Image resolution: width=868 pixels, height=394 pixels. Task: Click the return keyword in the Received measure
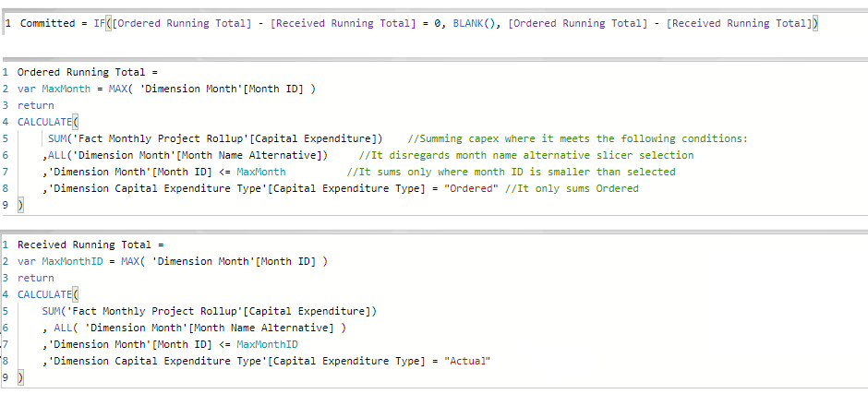click(x=35, y=278)
